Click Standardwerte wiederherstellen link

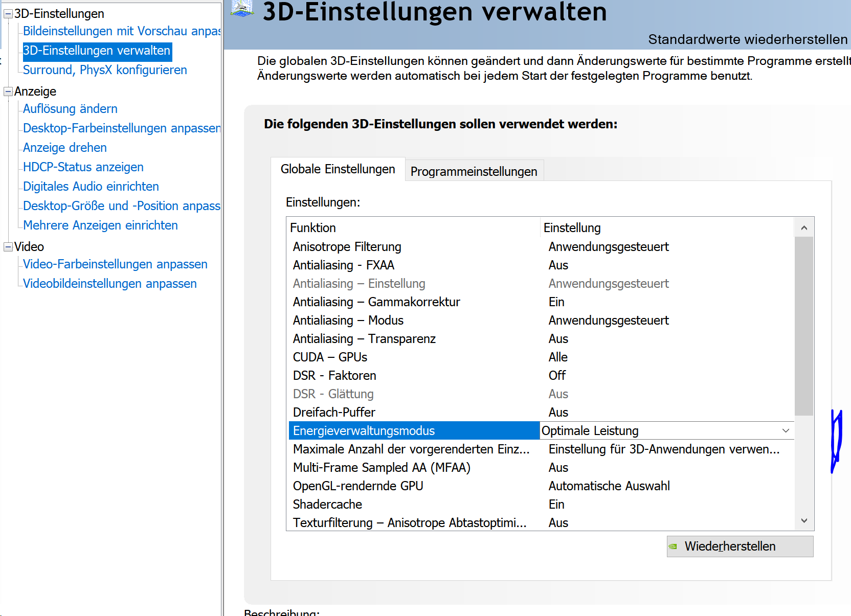[748, 39]
